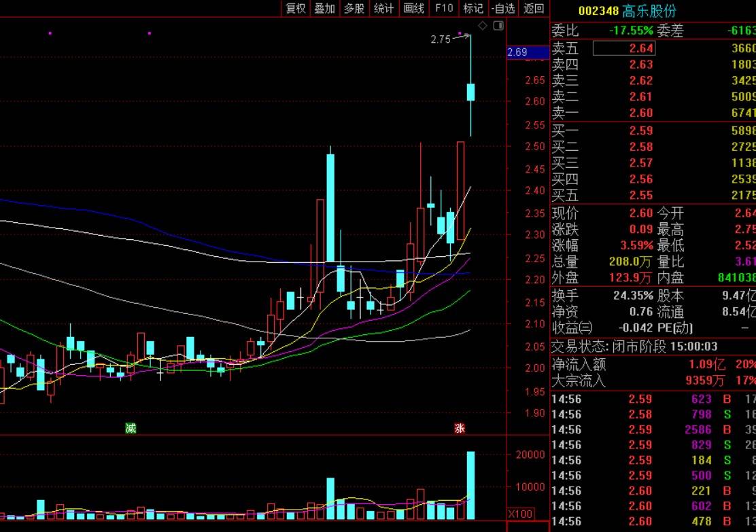Click the 20000 volume axis label
The height and width of the screenshot is (532, 756).
(x=530, y=455)
